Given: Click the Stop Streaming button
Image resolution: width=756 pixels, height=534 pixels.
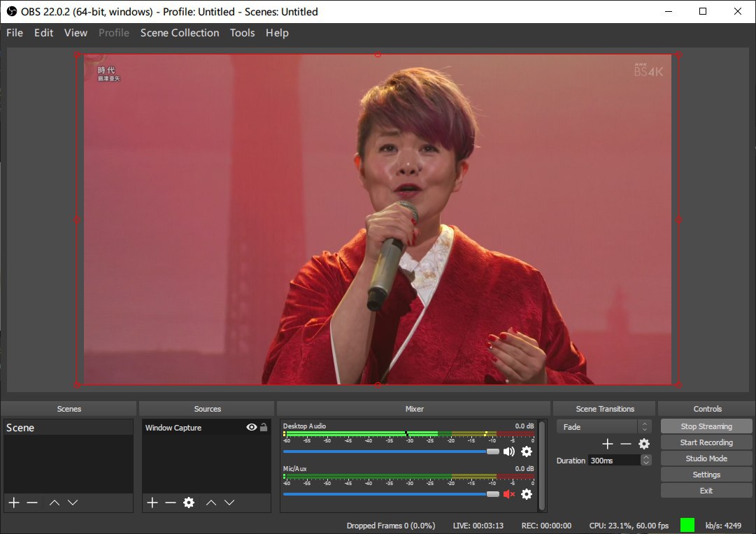Looking at the screenshot, I should tap(706, 426).
